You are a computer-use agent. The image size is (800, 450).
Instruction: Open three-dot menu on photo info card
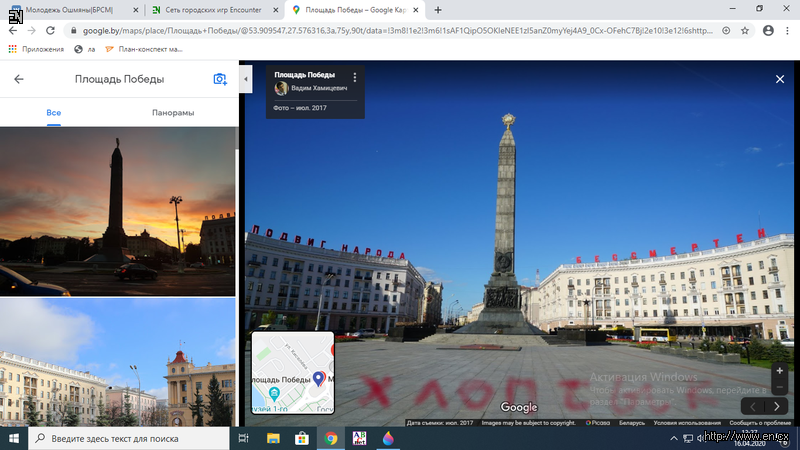[354, 77]
